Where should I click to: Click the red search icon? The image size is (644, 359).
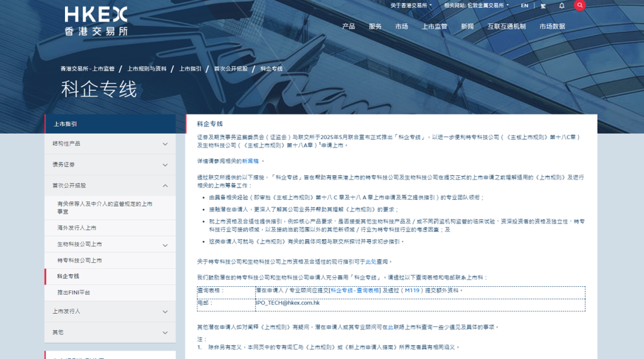click(x=580, y=5)
